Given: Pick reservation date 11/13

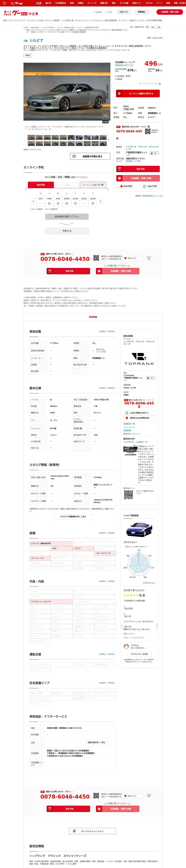Looking at the screenshot, I should pyautogui.click(x=93, y=201).
